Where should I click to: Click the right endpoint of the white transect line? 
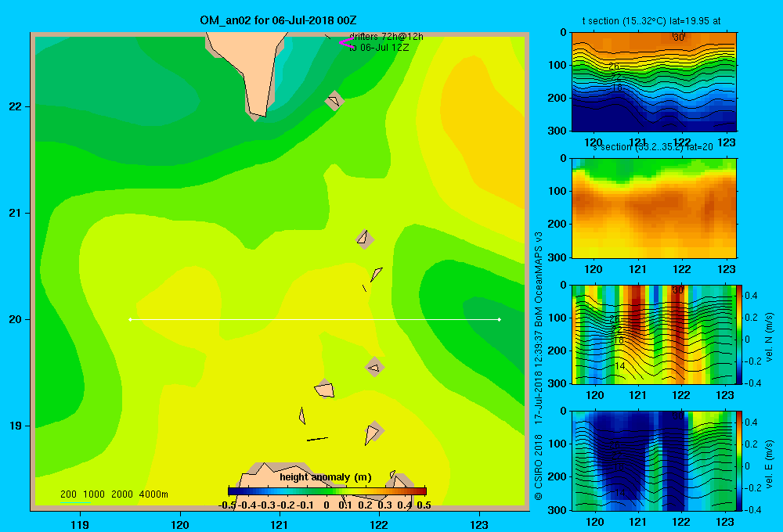500,319
